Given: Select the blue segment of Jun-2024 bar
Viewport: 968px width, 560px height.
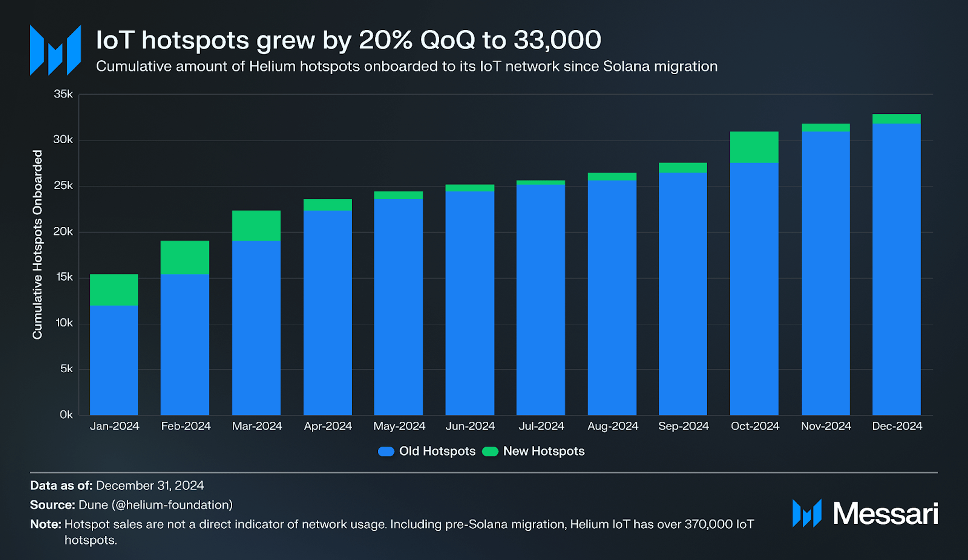Looking at the screenshot, I should point(470,303).
